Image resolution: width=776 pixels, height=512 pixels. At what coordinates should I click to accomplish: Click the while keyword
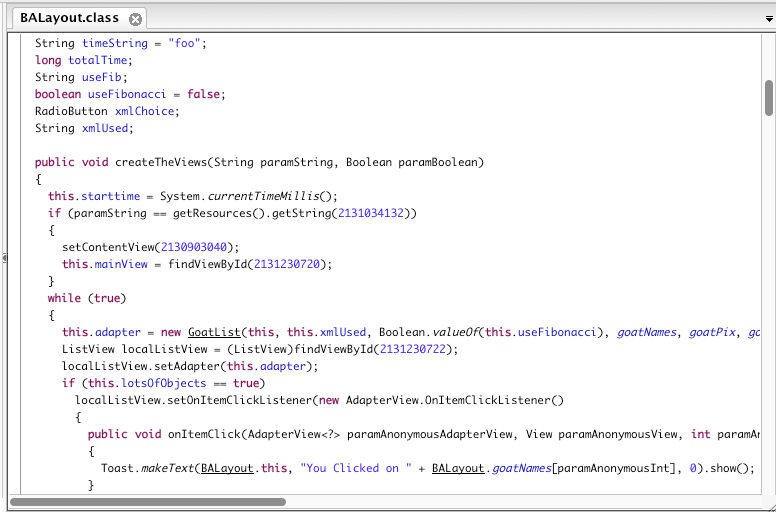[64, 298]
